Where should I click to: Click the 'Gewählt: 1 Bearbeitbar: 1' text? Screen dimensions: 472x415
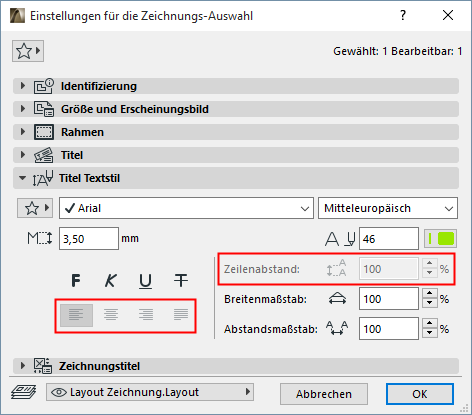(x=398, y=51)
